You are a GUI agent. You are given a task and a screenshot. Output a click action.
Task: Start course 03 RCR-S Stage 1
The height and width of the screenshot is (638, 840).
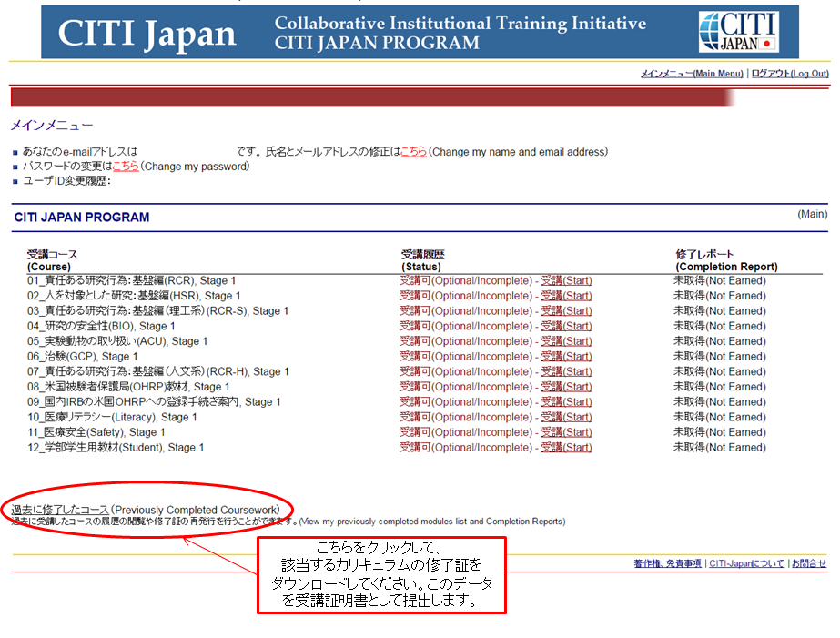[566, 310]
